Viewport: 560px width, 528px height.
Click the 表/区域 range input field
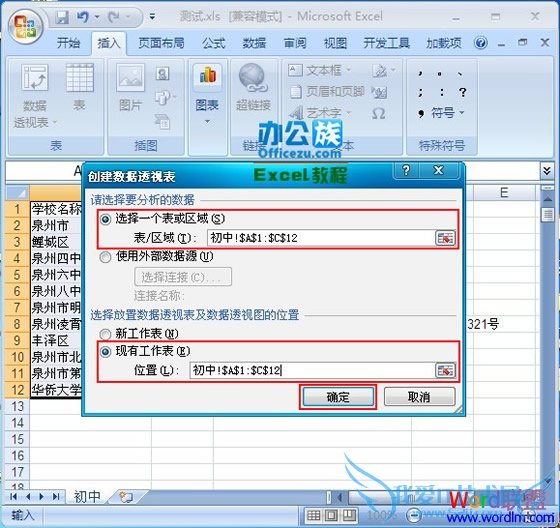[320, 238]
